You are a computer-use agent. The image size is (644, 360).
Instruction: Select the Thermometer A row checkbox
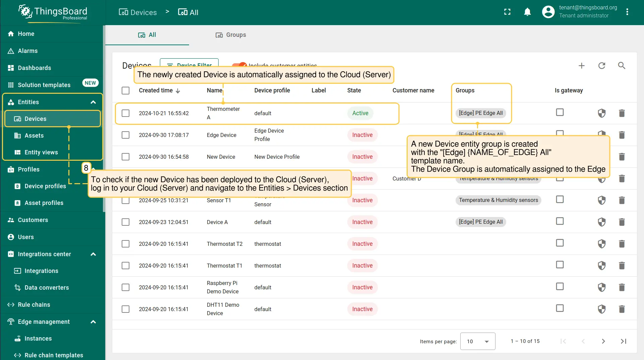[125, 113]
